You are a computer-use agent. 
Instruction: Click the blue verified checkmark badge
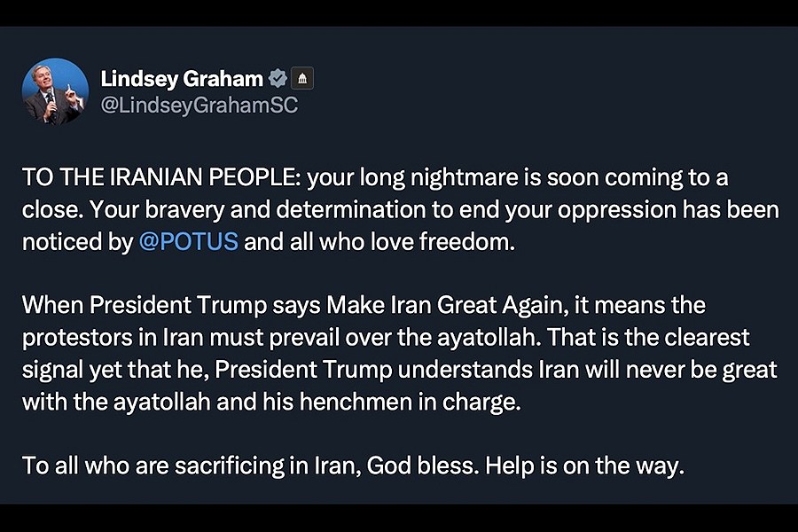(x=278, y=79)
